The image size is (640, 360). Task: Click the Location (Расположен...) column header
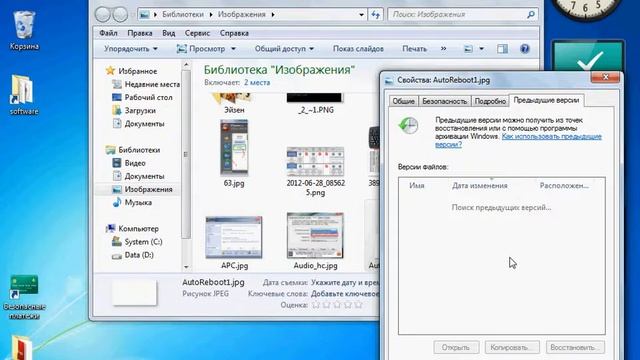[564, 185]
